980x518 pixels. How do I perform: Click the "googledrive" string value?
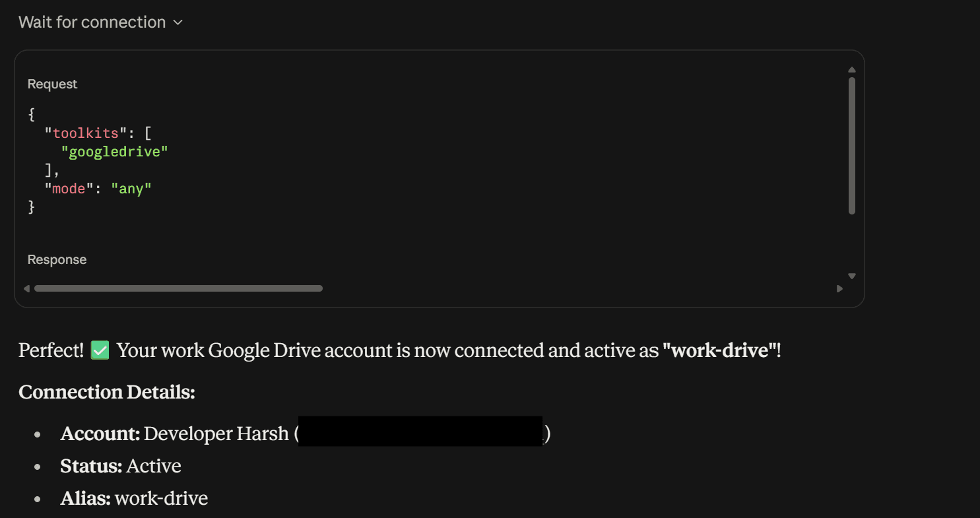[x=115, y=152]
